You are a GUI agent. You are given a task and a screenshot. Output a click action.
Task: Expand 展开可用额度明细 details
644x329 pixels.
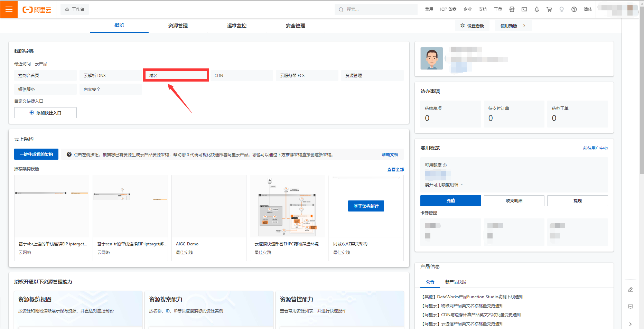444,185
